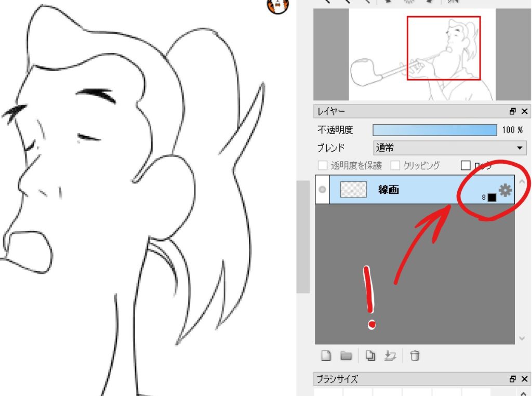Undock the ブラシサイズ panel
This screenshot has width=532, height=396.
coord(513,379)
